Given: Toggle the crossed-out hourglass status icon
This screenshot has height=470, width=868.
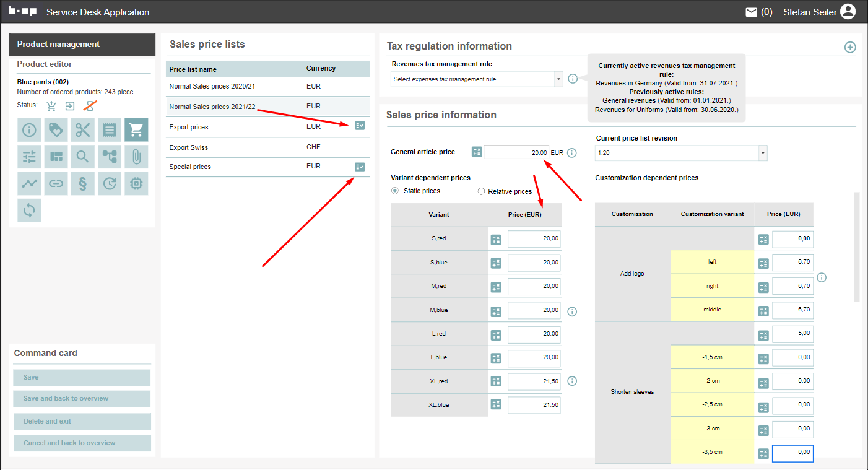Looking at the screenshot, I should click(x=90, y=106).
